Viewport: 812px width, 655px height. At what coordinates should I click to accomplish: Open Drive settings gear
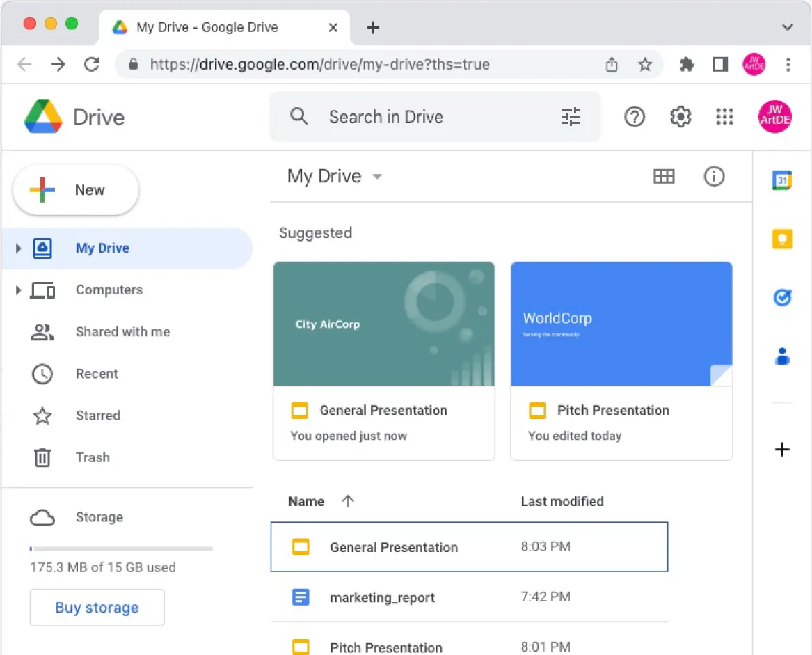(x=680, y=117)
